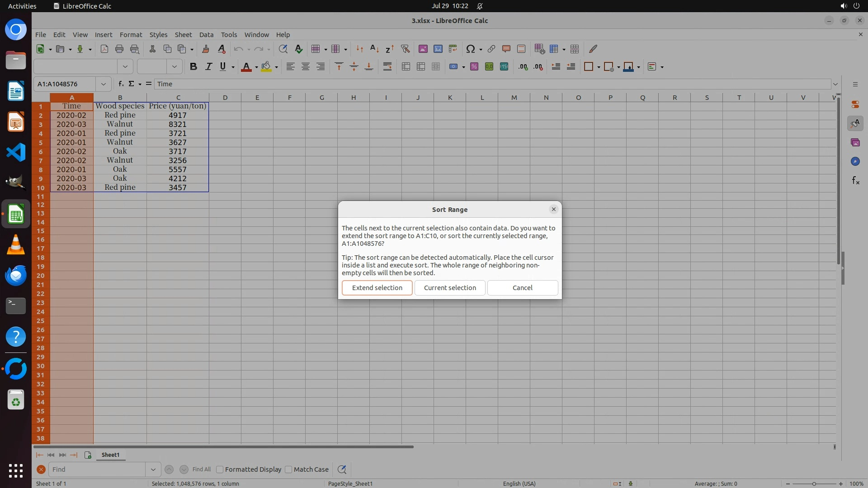Screen dimensions: 868x488
Task: Expand the formula bar arrow
Action: click(x=835, y=84)
